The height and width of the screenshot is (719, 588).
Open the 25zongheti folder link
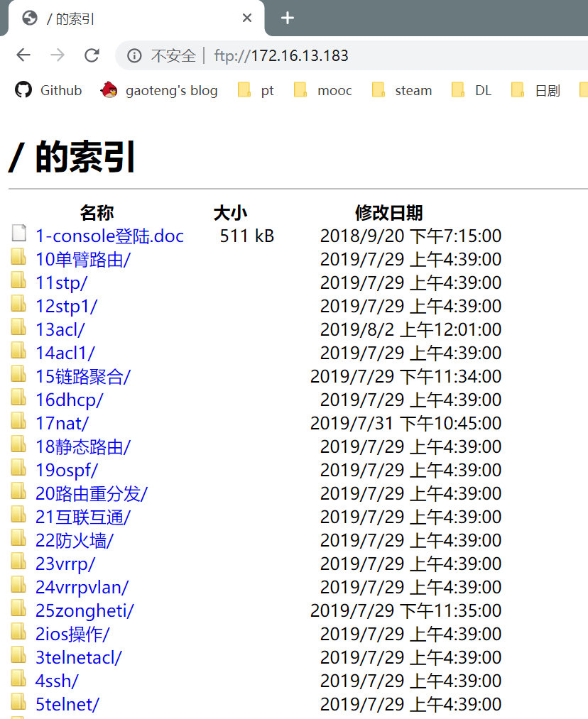85,610
